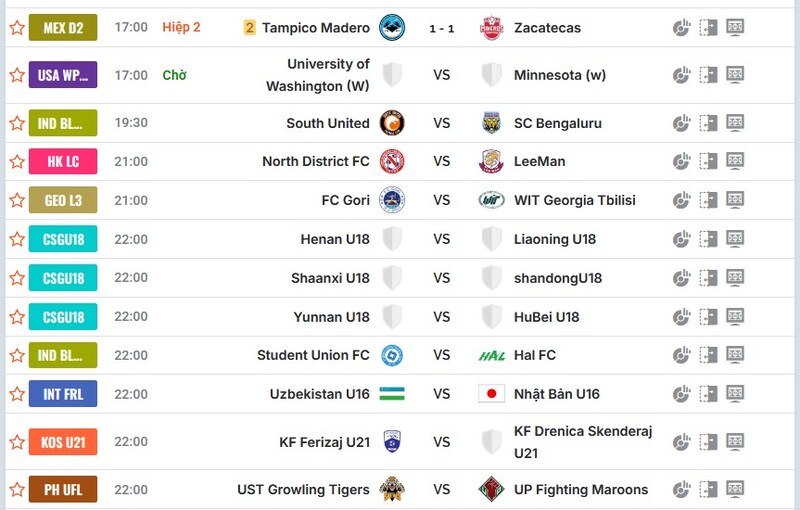Open the KF Ferizaj U21 team link
Viewport: 800px width, 510px height.
[324, 442]
